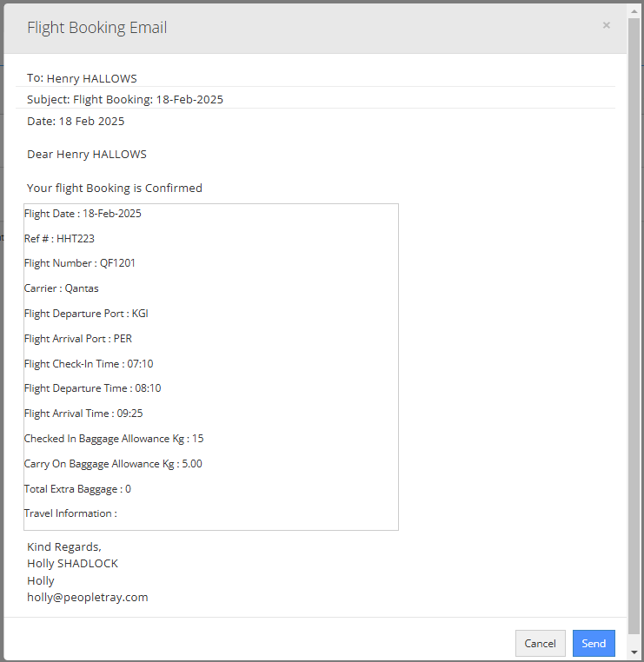Click the scrollbar up arrow
644x662 pixels.
pos(634,11)
